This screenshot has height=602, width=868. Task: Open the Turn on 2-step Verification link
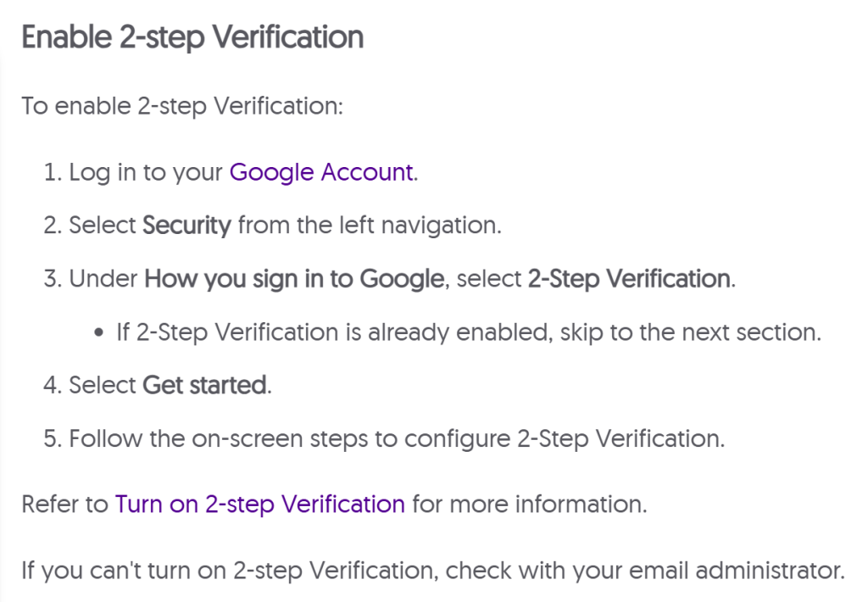click(x=259, y=504)
